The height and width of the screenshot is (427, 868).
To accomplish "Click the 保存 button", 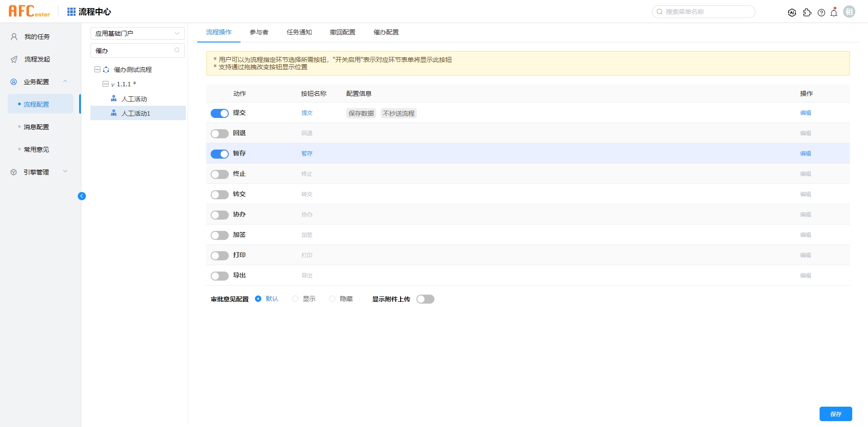I will [835, 414].
